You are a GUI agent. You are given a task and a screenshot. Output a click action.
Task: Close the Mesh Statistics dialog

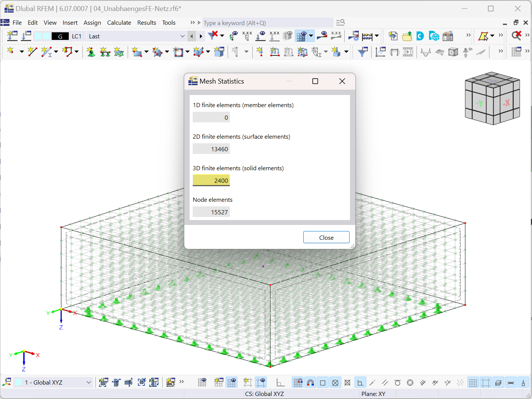(x=326, y=237)
